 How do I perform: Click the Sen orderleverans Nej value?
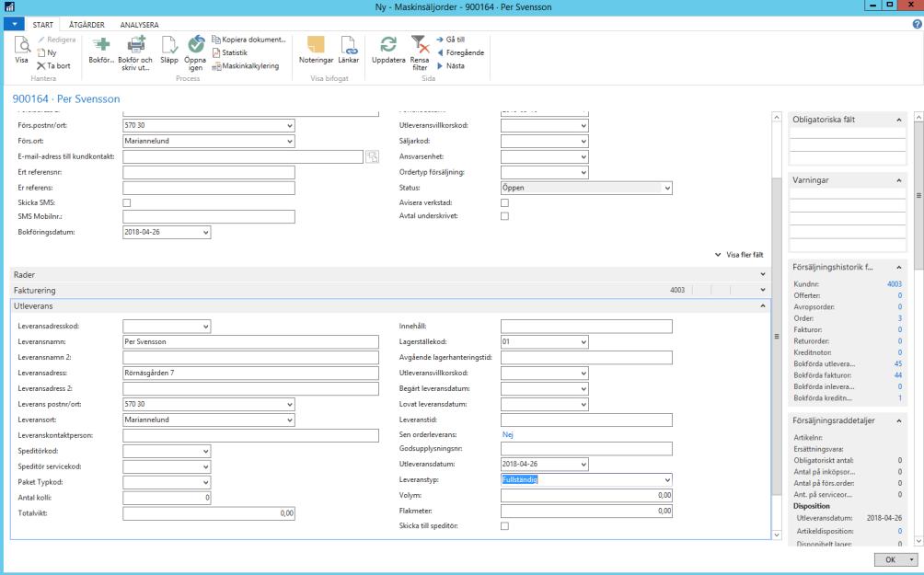[x=507, y=435]
